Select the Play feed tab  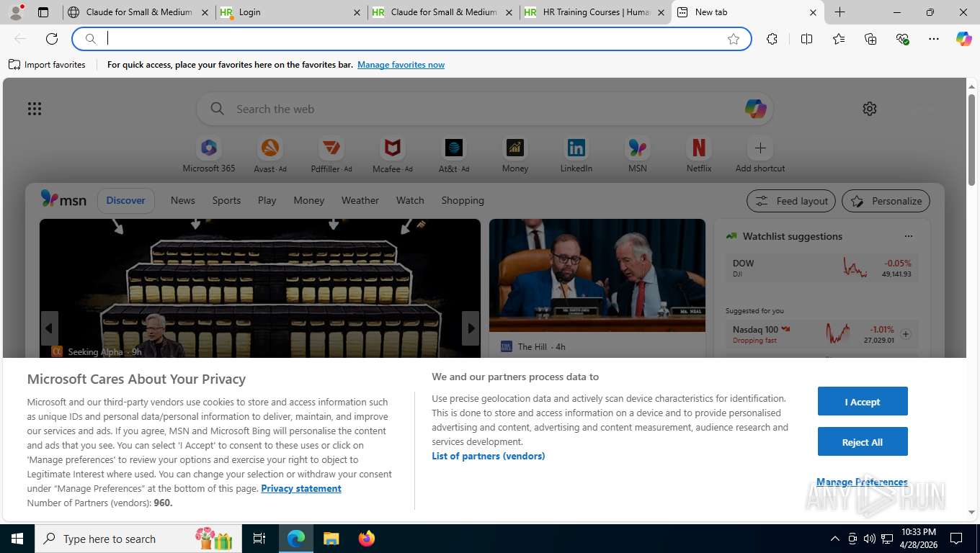[x=267, y=200]
